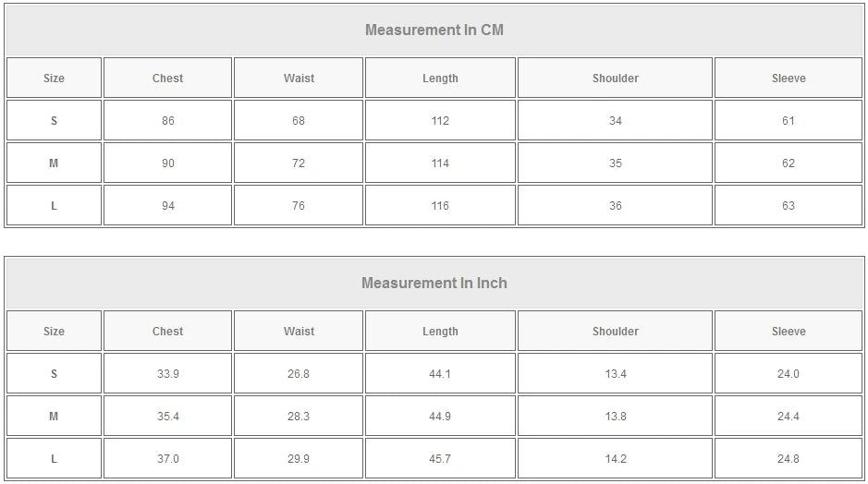Click the shoulder value 13.8 cell
Viewport: 868px width, 484px height.
point(616,417)
